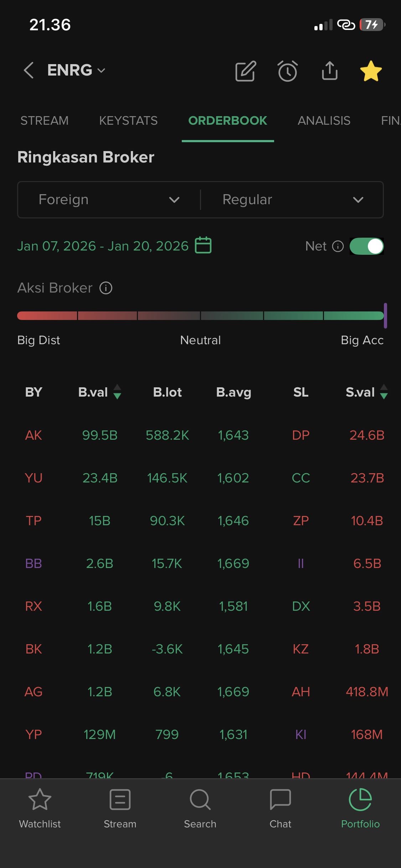
Task: Tap the back arrow icon
Action: click(29, 70)
